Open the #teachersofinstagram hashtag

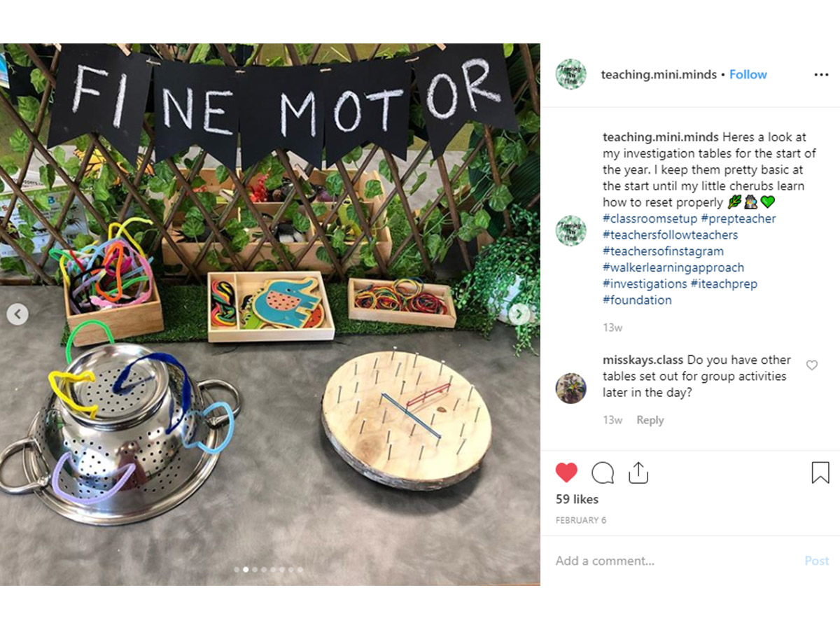point(663,251)
